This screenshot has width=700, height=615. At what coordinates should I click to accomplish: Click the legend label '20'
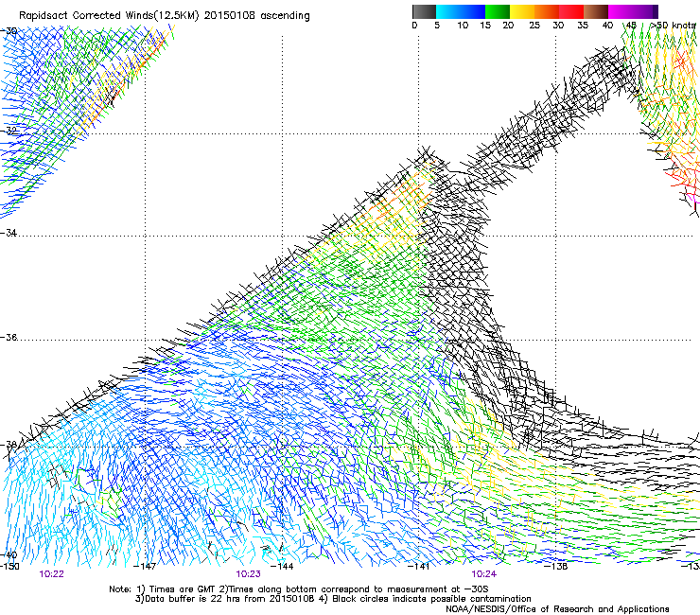point(508,26)
